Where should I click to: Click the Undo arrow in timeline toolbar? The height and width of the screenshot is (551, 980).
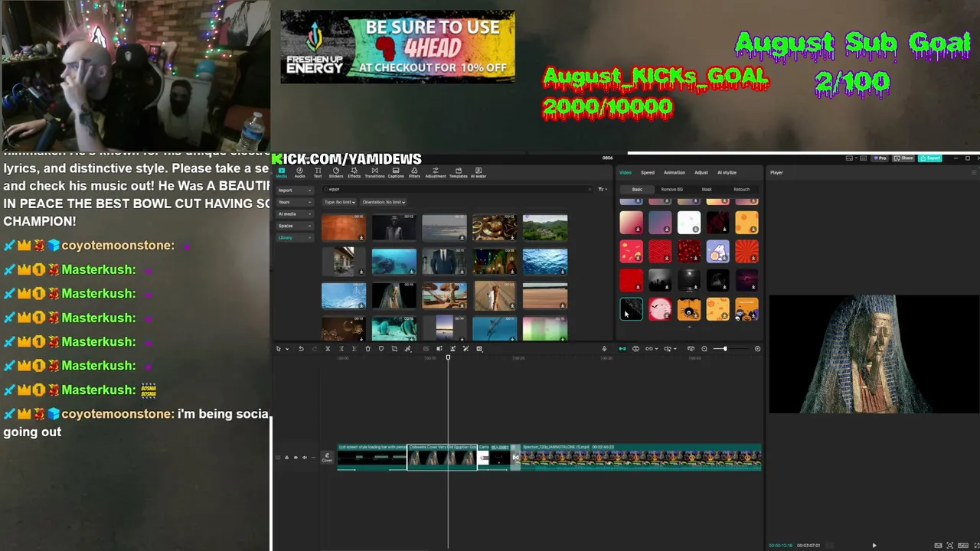tap(301, 349)
